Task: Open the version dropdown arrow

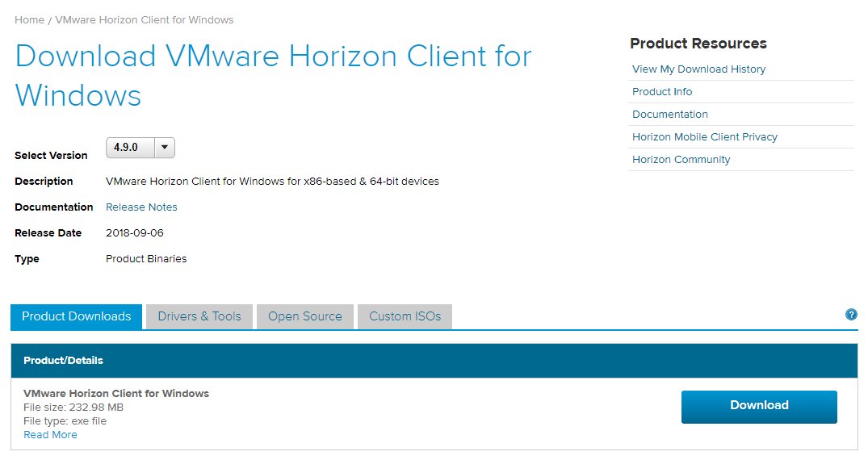Action: click(x=165, y=147)
